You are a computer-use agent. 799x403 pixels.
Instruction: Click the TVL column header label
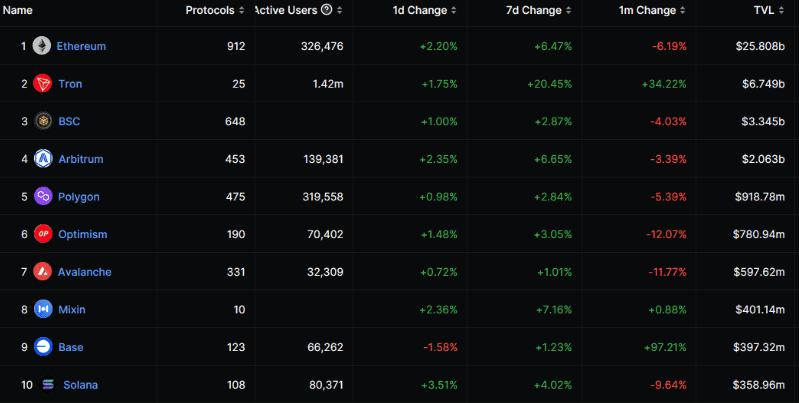pyautogui.click(x=764, y=10)
